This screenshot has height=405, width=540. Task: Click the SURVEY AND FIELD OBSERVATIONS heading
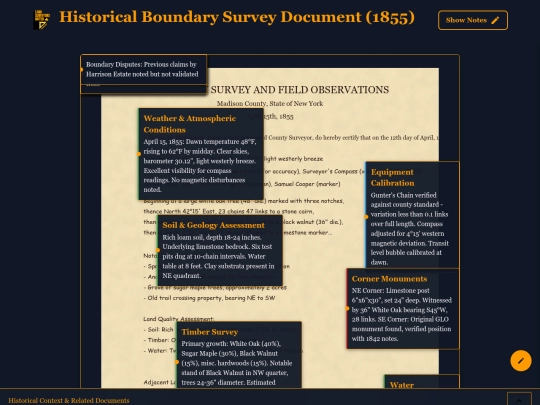[x=300, y=90]
